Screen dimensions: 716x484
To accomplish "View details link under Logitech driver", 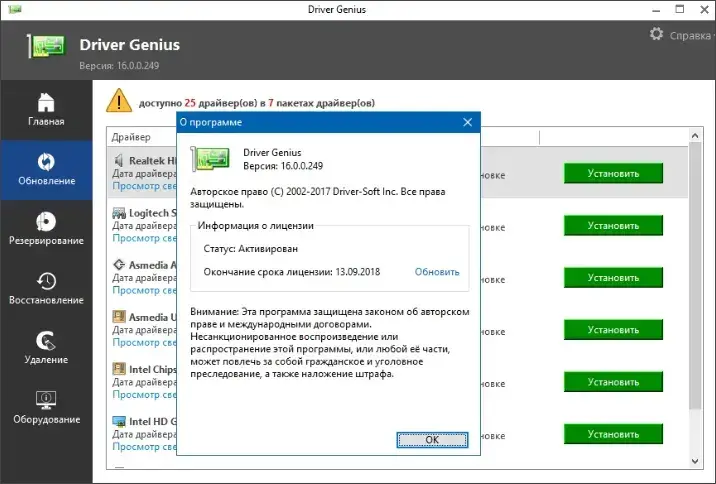I will (x=144, y=238).
